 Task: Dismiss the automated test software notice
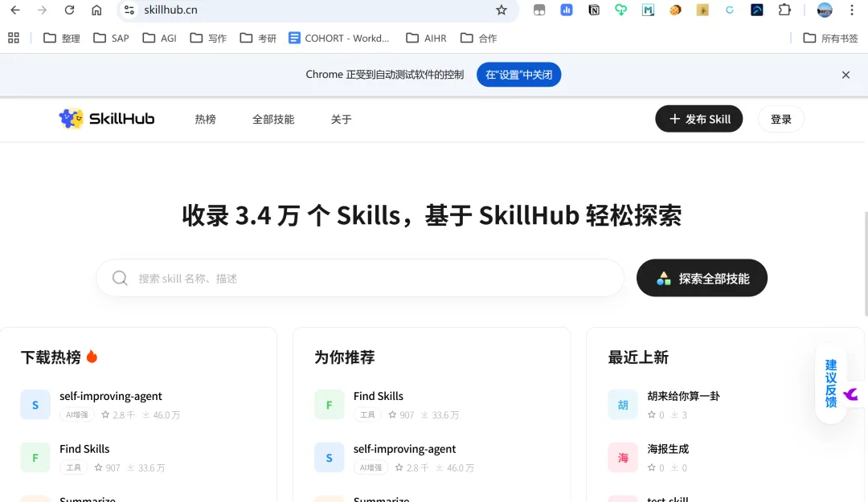coord(845,75)
